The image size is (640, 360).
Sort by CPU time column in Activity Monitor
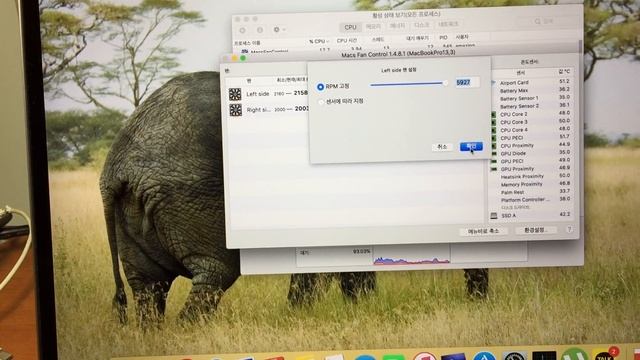(x=347, y=40)
